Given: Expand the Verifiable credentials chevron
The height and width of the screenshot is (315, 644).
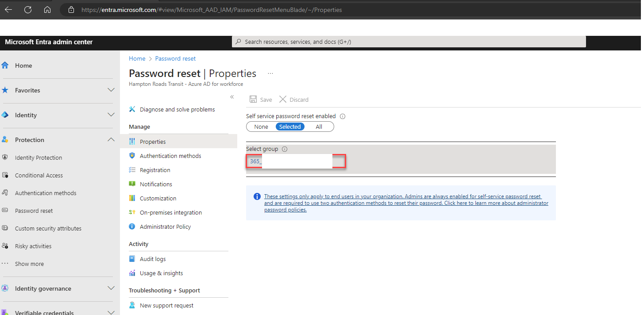Looking at the screenshot, I should (111, 312).
